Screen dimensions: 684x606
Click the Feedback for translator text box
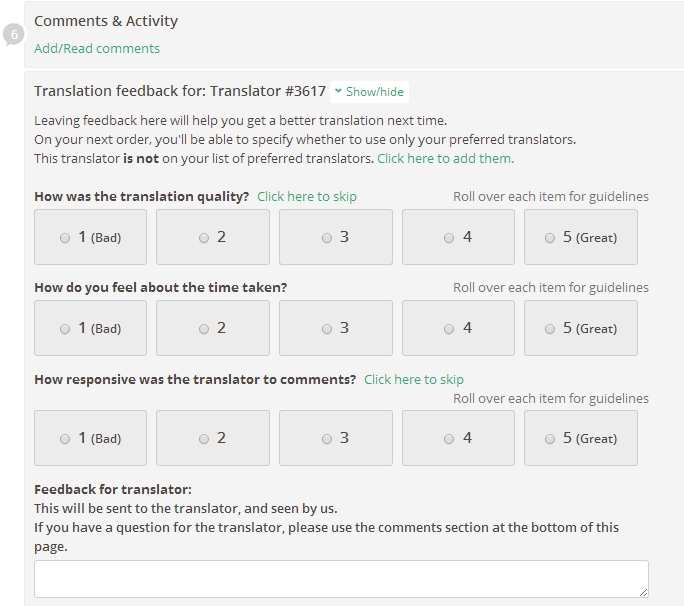coord(341,579)
